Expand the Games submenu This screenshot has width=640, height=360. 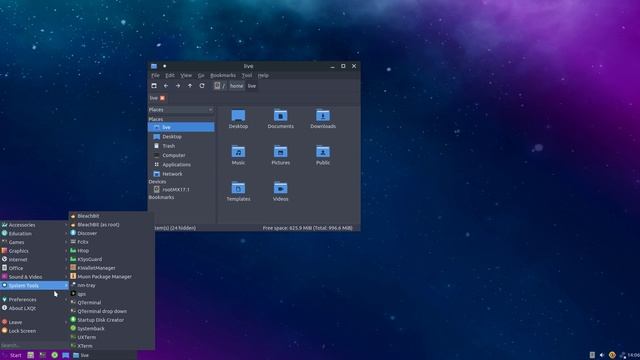click(x=34, y=242)
